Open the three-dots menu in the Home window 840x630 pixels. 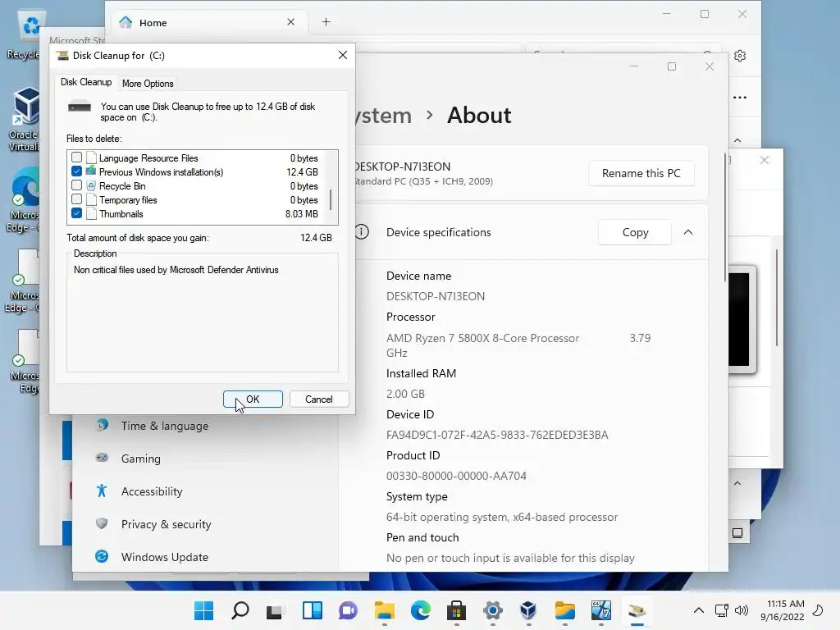740,98
